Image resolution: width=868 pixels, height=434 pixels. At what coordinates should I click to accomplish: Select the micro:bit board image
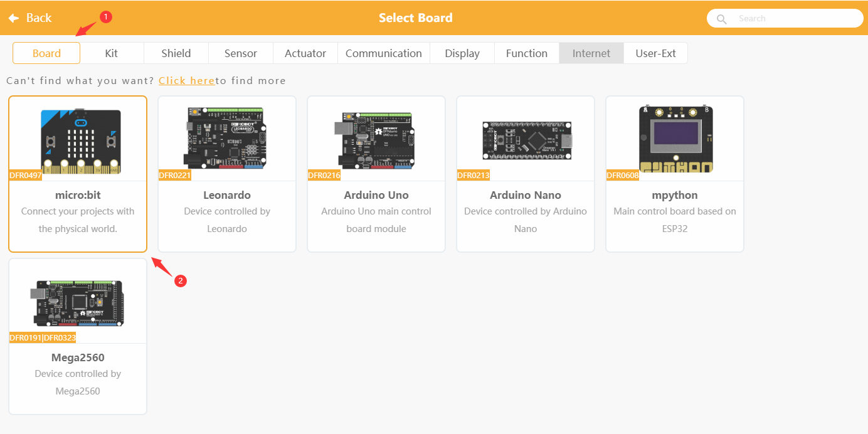click(x=80, y=141)
